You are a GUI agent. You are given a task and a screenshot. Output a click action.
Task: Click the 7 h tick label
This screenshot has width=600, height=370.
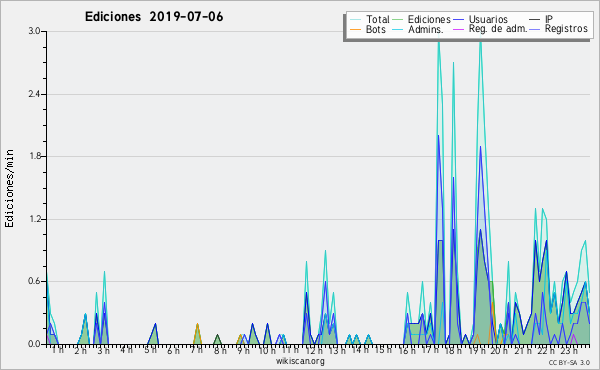point(196,350)
